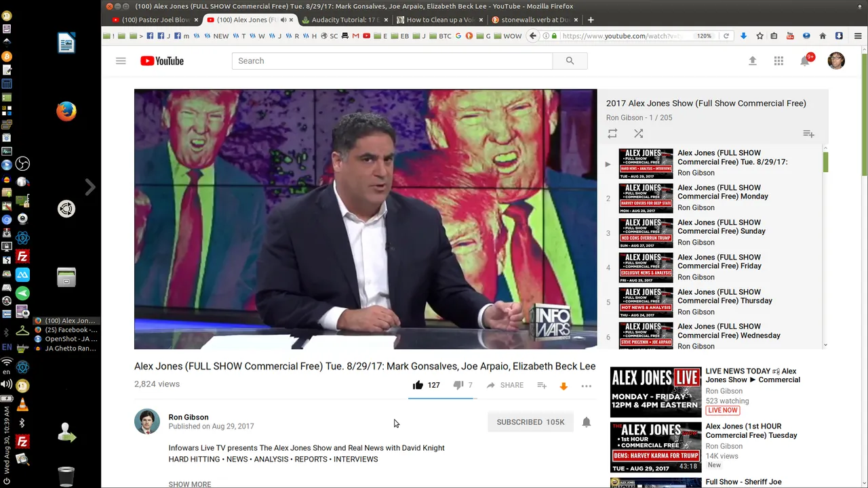Expand the dock with the gray chevron arrow

90,187
